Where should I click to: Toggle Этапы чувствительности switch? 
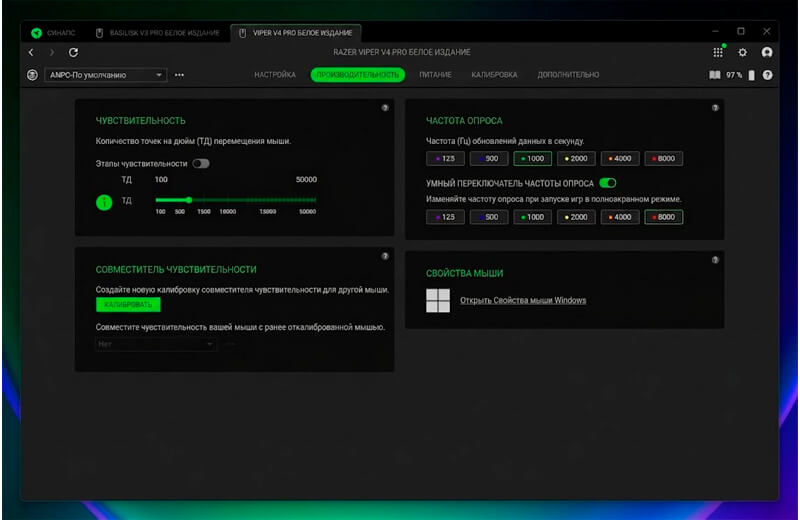pos(201,164)
